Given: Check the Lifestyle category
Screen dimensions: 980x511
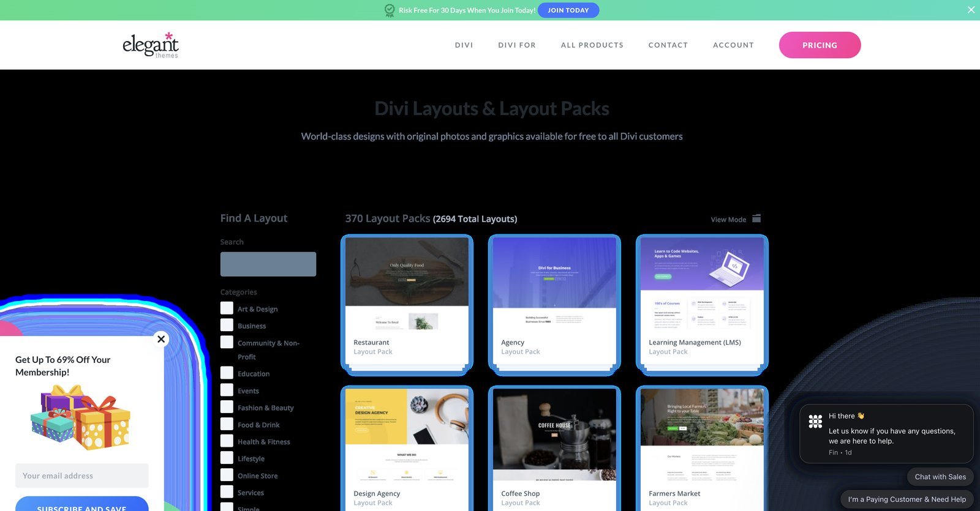Looking at the screenshot, I should (227, 458).
